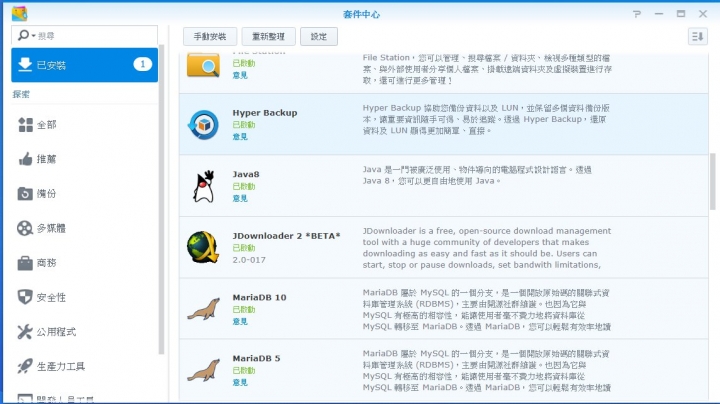Click the MariaDB 10 seal icon
Viewport: 720px width, 404px height.
203,309
